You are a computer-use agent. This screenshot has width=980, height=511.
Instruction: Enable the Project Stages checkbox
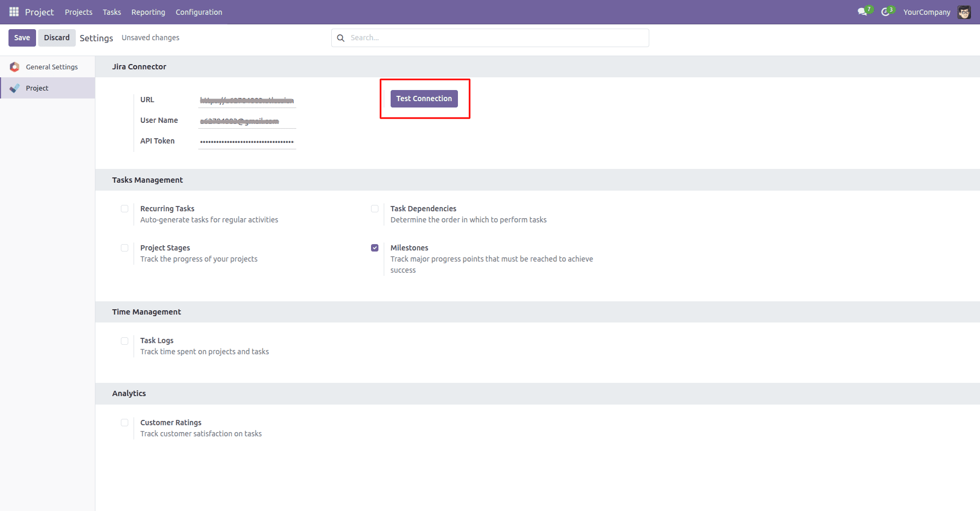coord(125,248)
